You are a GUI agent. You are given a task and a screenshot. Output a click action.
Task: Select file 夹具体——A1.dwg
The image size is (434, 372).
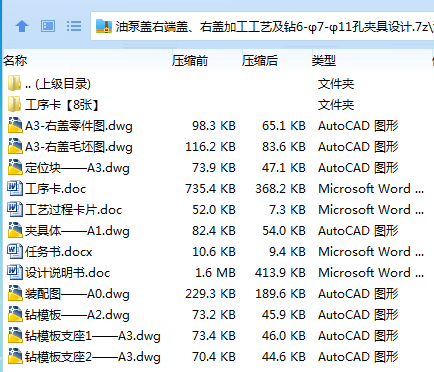click(77, 231)
